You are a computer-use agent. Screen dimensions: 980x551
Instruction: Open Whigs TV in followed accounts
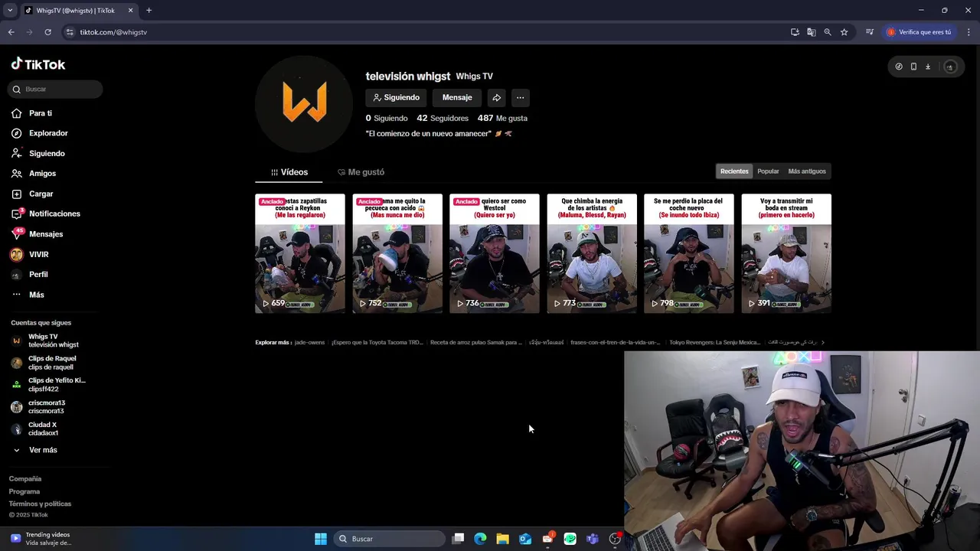pyautogui.click(x=46, y=341)
